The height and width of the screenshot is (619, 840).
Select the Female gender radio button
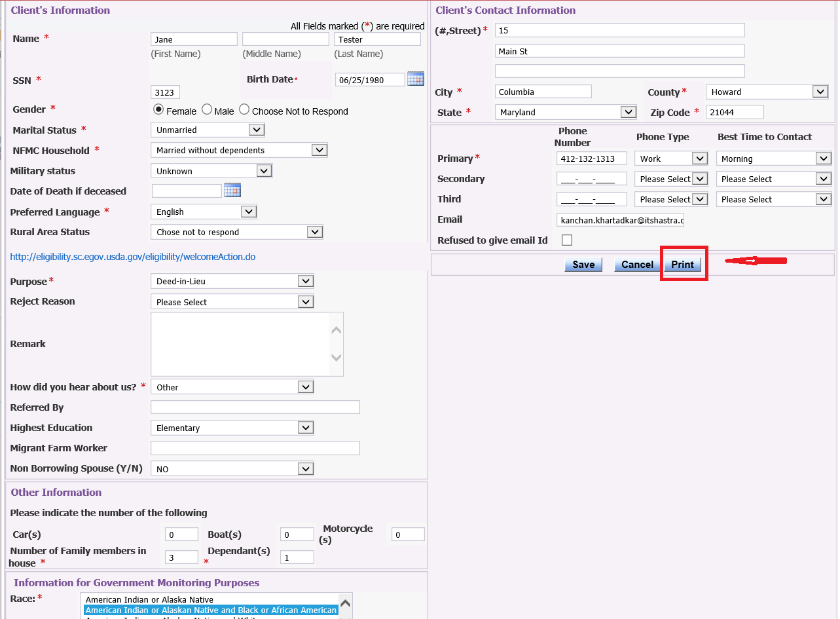pos(158,110)
